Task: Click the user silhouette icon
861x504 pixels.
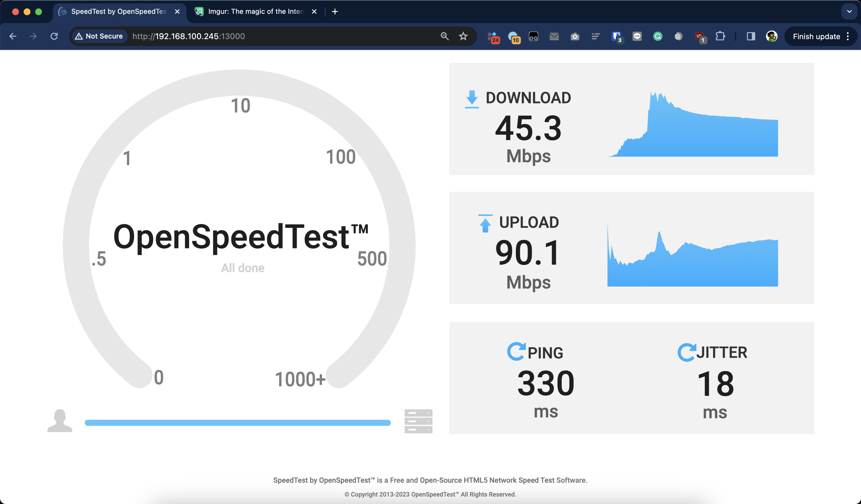Action: [60, 421]
